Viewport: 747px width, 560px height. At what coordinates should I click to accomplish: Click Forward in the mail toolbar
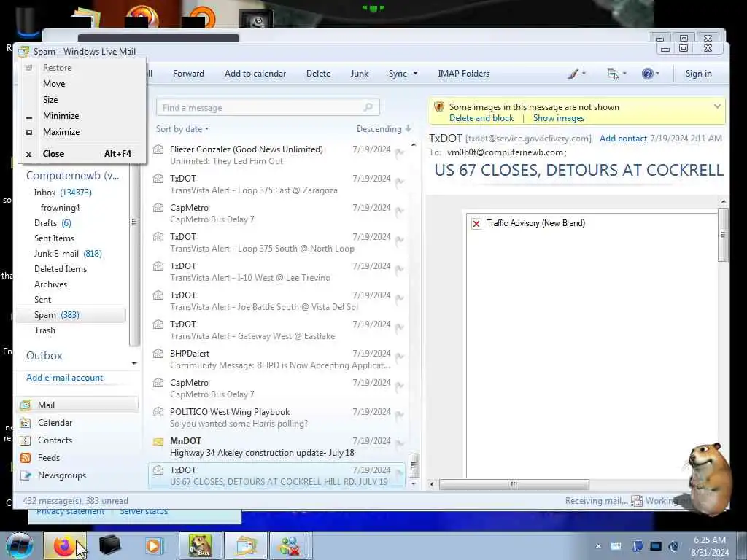(x=188, y=74)
